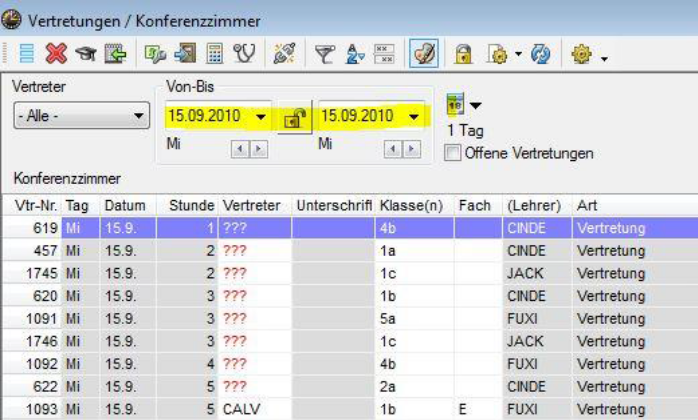Click the calculator icon in toolbar
The height and width of the screenshot is (420, 698).
pos(215,55)
